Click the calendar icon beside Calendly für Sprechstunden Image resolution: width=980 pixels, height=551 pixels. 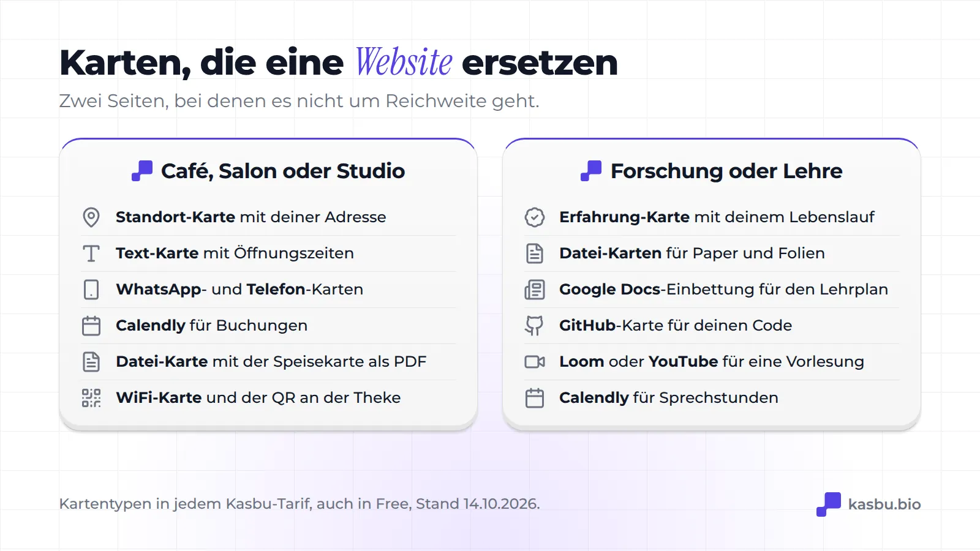pyautogui.click(x=535, y=398)
